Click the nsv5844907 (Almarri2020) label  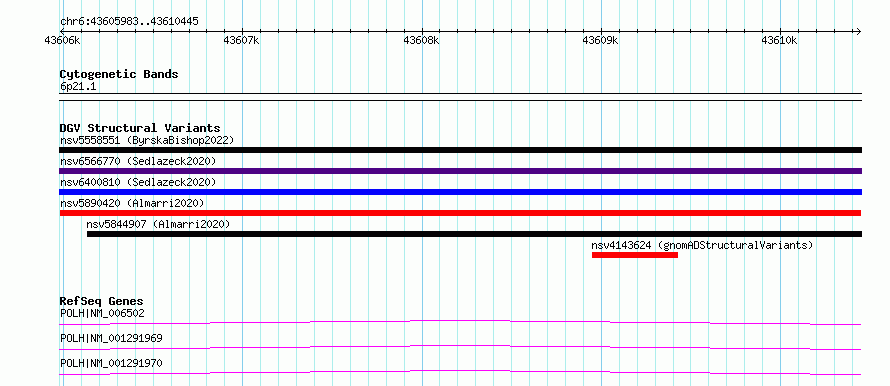pyautogui.click(x=158, y=224)
